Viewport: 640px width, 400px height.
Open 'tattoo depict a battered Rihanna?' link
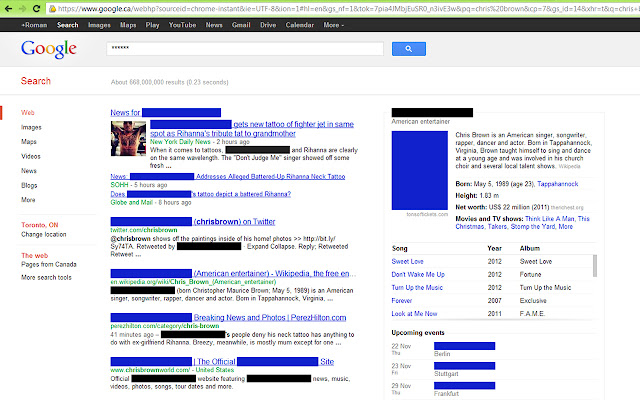pos(200,194)
